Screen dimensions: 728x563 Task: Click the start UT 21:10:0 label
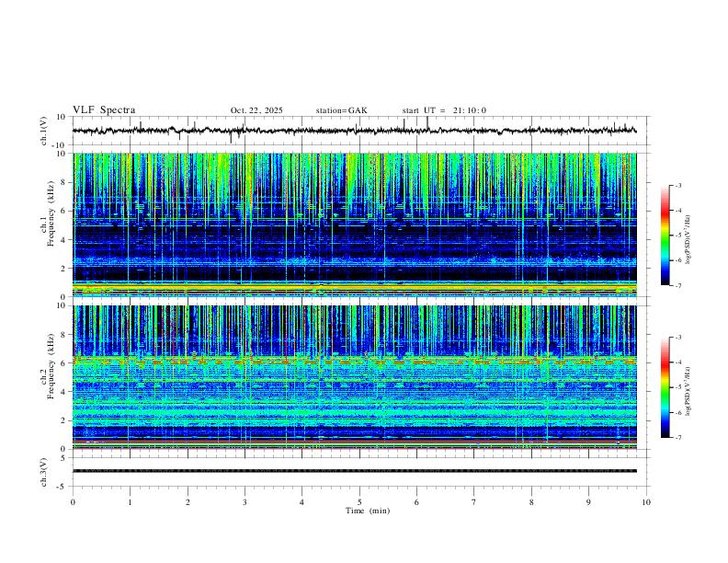[x=444, y=110]
